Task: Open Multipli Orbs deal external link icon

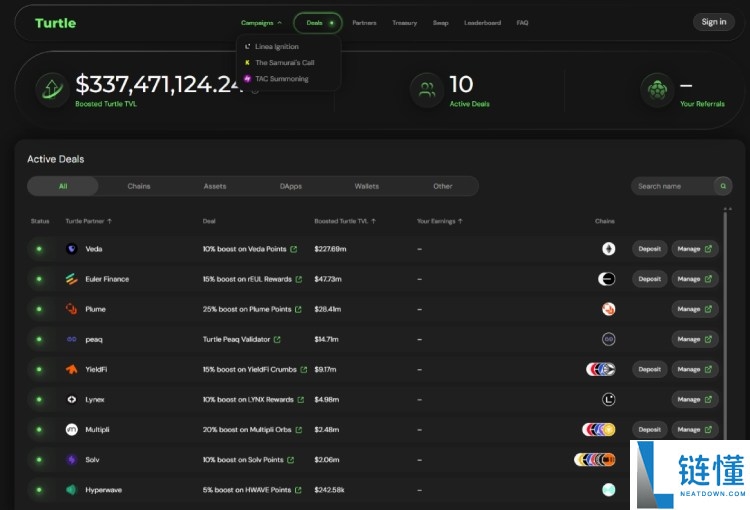Action: click(299, 430)
